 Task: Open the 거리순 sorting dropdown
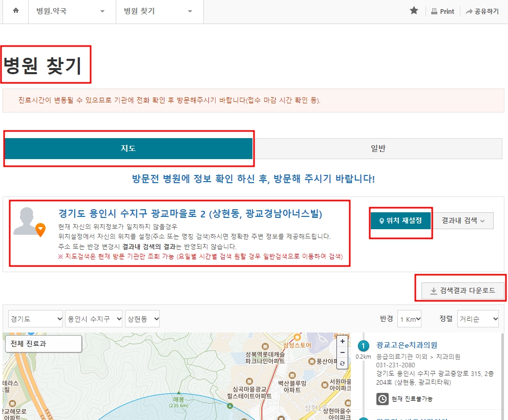478,318
